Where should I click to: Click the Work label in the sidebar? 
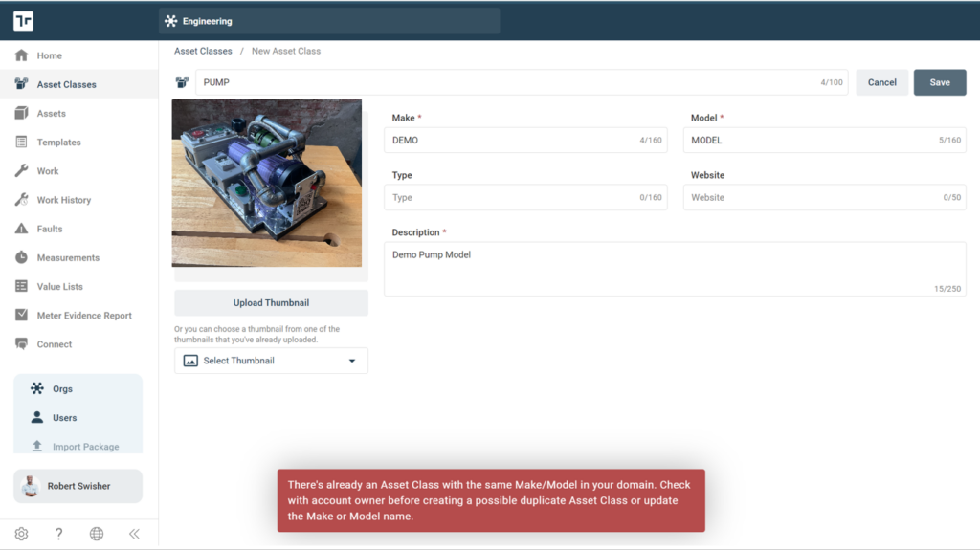pyautogui.click(x=48, y=170)
